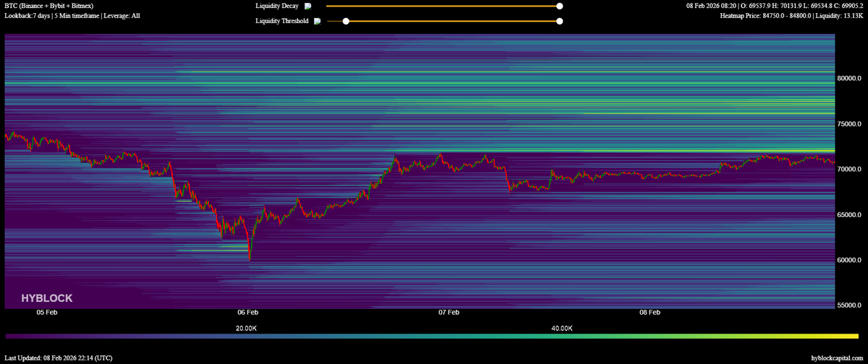Click the '07 Feb' date axis label
The width and height of the screenshot is (868, 364).
pos(448,313)
